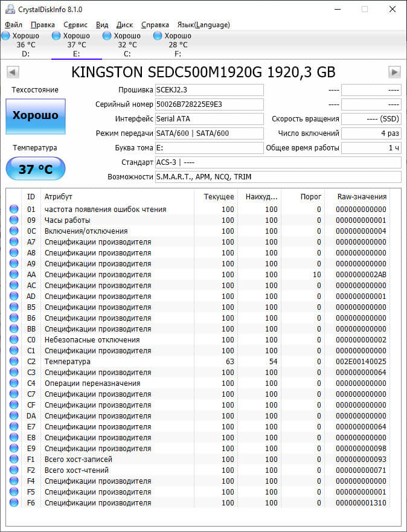407x532 pixels.
Task: Switch to the E: drive tab
Action: coord(77,45)
